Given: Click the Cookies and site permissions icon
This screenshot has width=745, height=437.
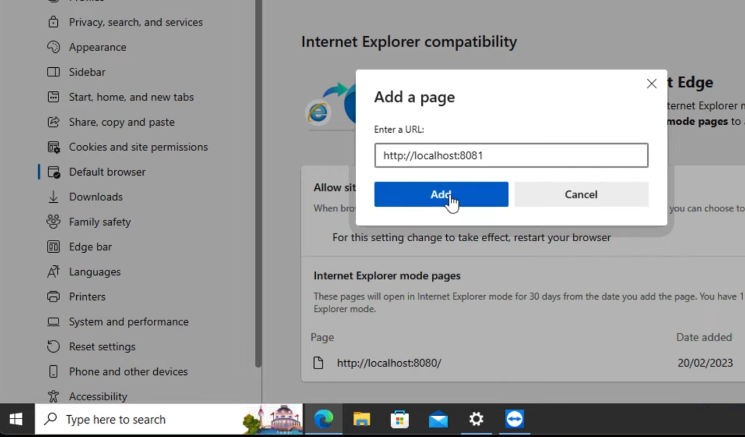Looking at the screenshot, I should [x=53, y=147].
